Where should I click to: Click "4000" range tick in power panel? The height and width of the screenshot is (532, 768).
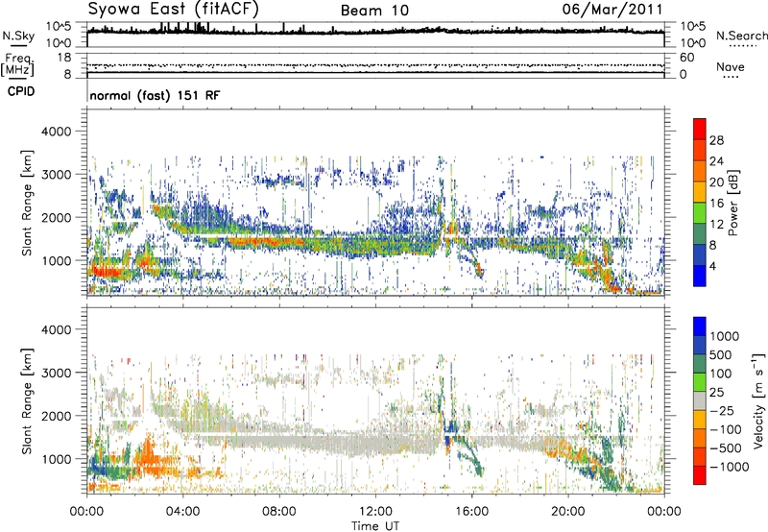56,132
